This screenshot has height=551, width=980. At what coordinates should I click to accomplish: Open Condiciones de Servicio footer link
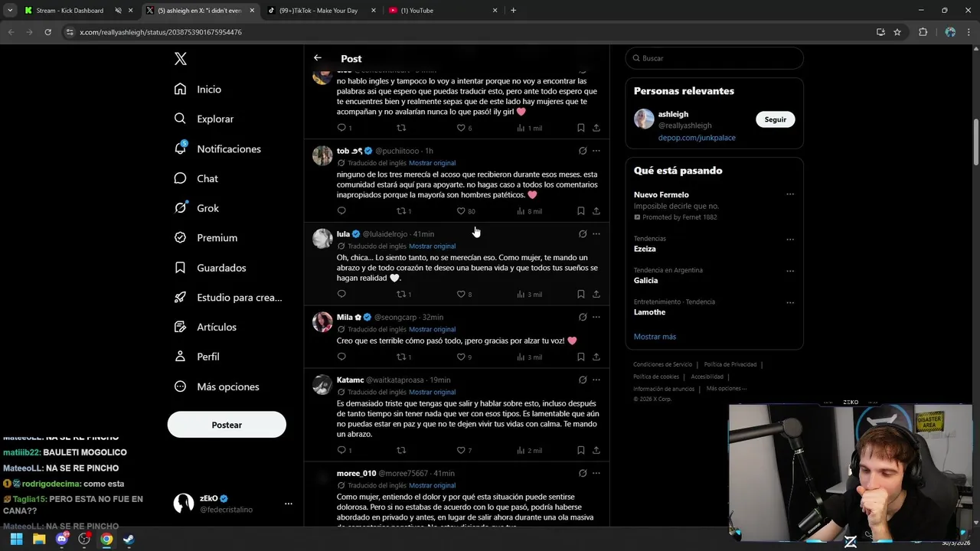tap(662, 364)
